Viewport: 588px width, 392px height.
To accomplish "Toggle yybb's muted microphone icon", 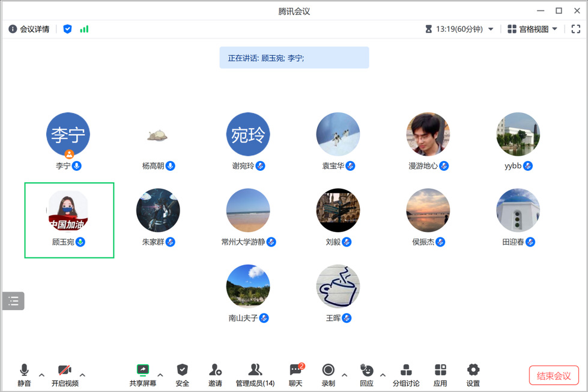I will [527, 165].
